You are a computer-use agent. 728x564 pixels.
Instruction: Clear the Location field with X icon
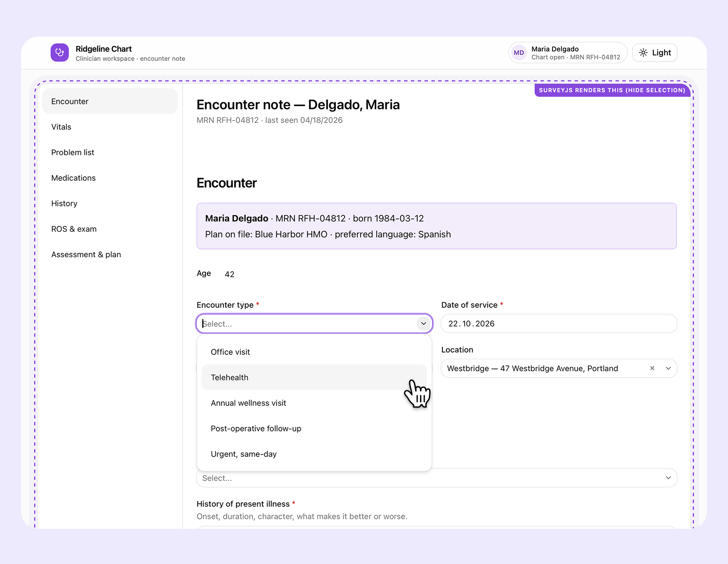coord(652,368)
